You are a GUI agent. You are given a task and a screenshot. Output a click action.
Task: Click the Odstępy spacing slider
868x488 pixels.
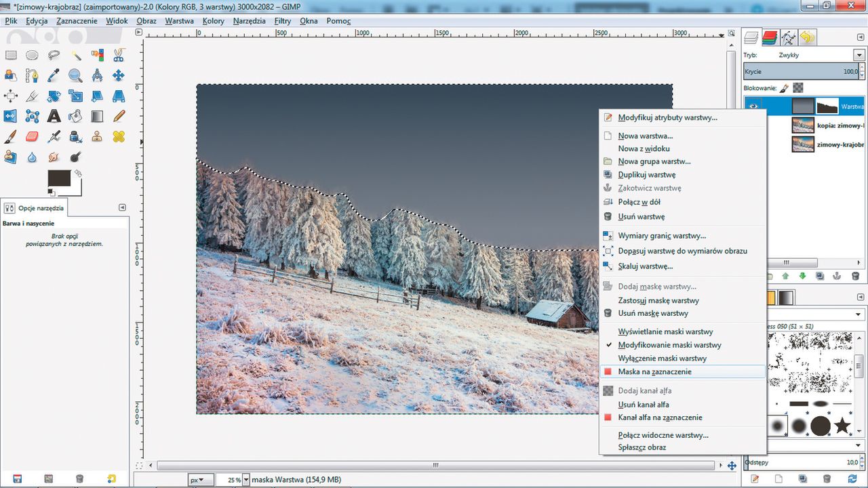coord(803,462)
